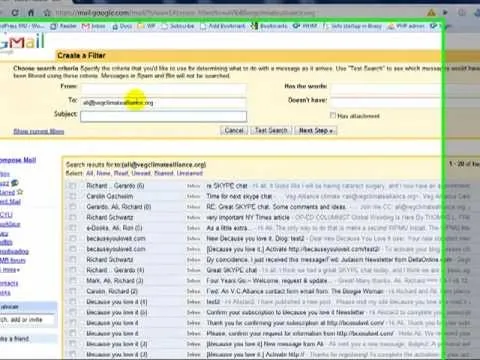The width and height of the screenshot is (480, 360).
Task: Open the 'Time for next skype chat' email
Action: tap(239, 196)
